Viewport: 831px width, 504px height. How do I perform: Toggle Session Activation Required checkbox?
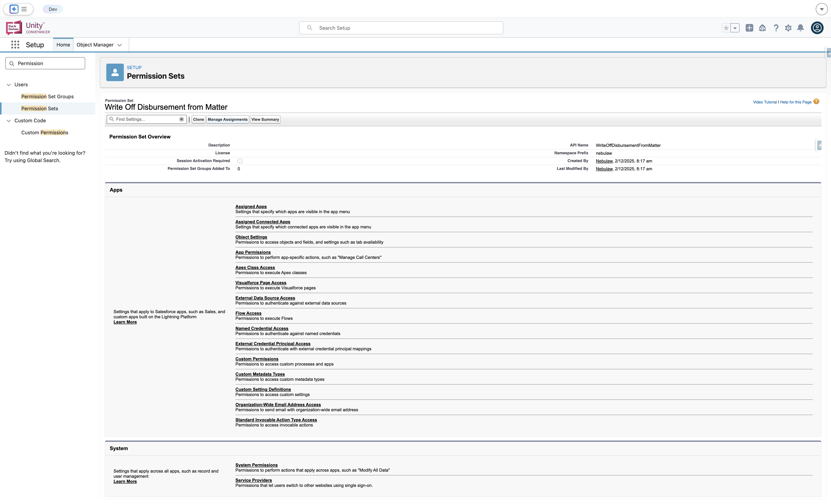click(240, 161)
